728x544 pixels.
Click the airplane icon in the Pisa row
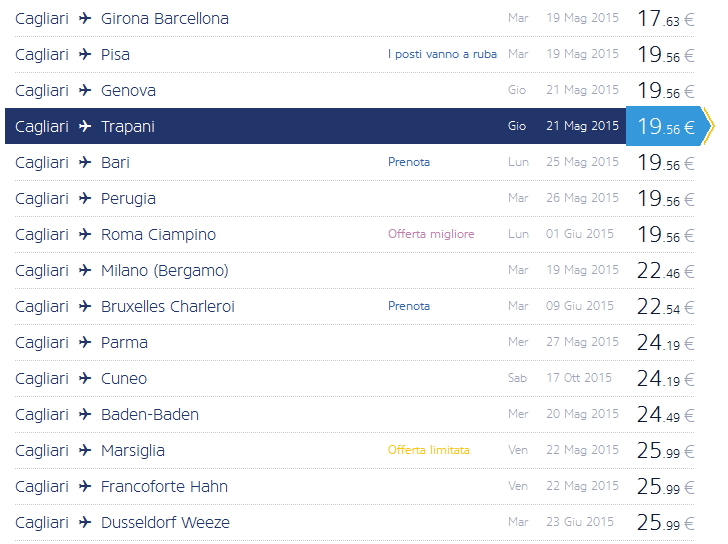point(85,54)
